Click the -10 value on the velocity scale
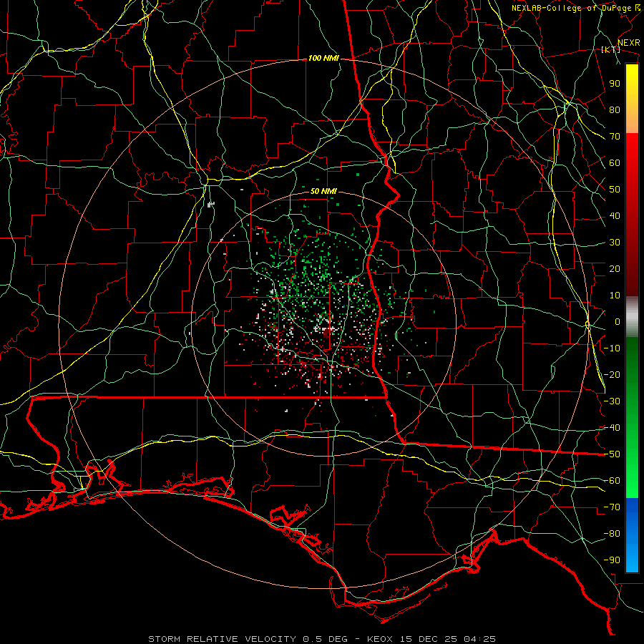 [x=612, y=348]
